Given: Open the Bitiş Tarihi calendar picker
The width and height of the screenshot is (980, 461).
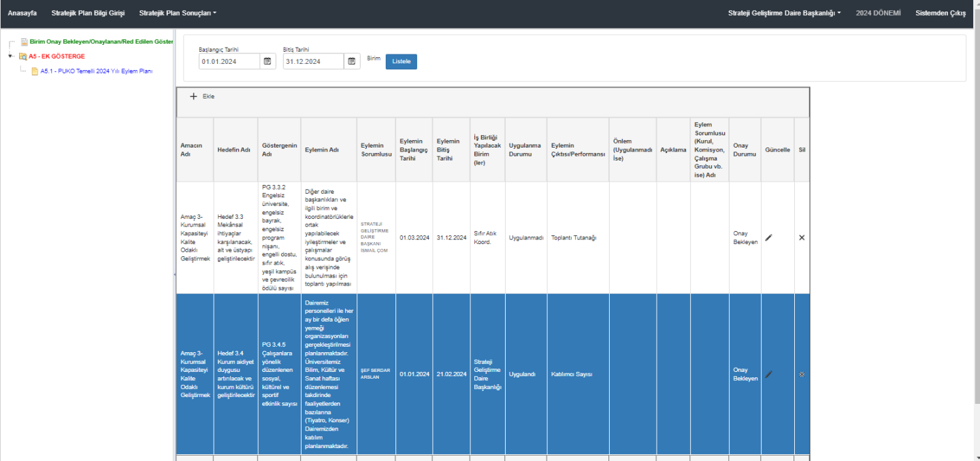Looking at the screenshot, I should click(x=352, y=61).
